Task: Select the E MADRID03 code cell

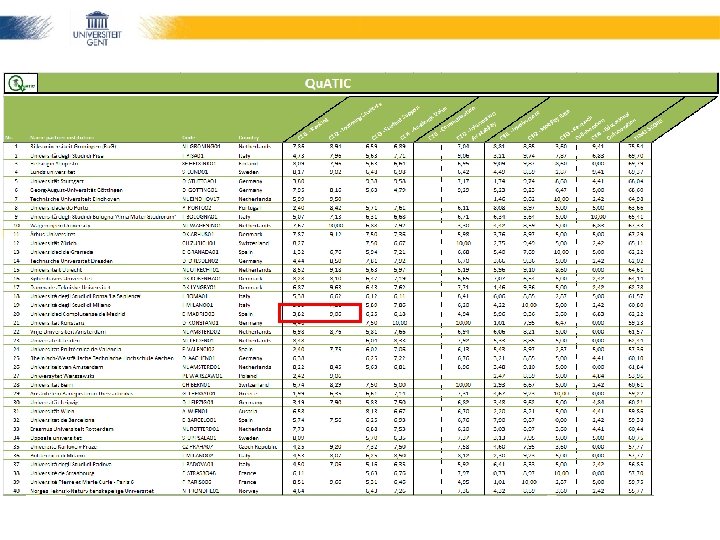Action: (198, 314)
